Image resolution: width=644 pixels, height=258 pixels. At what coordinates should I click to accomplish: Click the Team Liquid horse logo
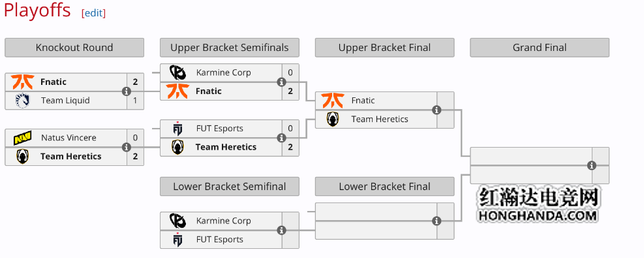[x=22, y=101]
